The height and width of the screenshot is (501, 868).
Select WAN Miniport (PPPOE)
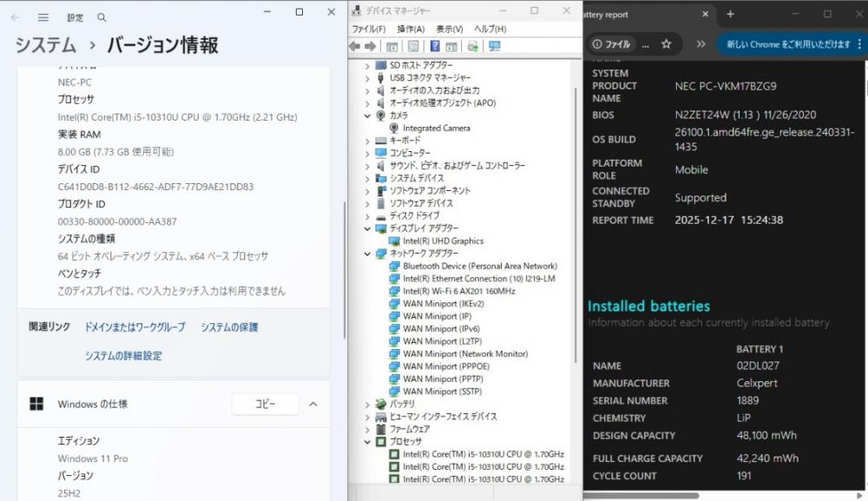(x=446, y=366)
